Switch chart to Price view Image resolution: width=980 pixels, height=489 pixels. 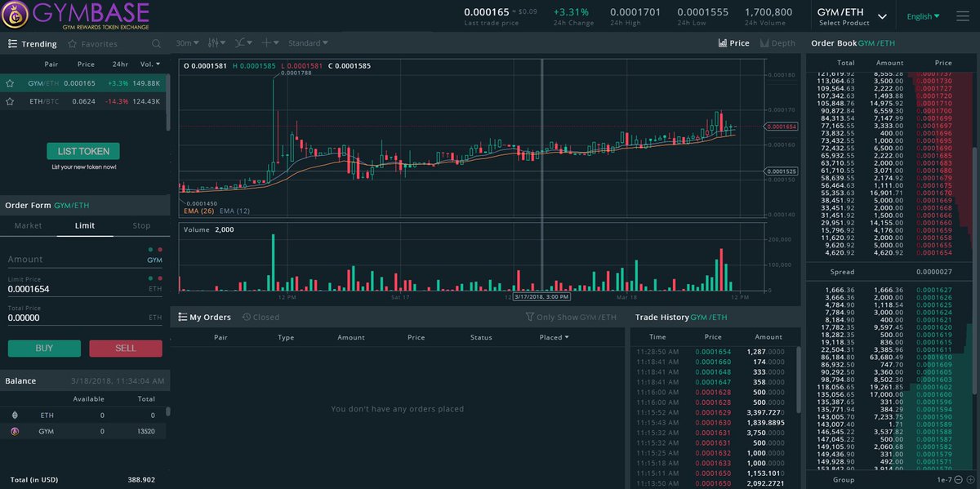(x=733, y=43)
